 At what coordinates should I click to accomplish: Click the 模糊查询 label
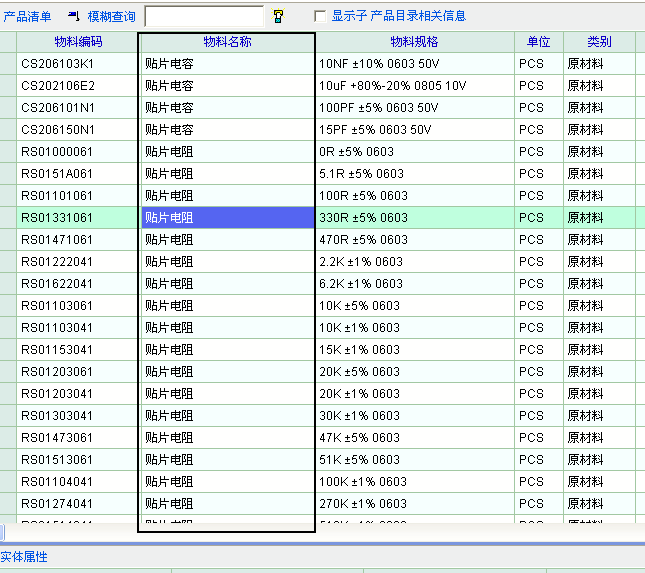tap(111, 16)
